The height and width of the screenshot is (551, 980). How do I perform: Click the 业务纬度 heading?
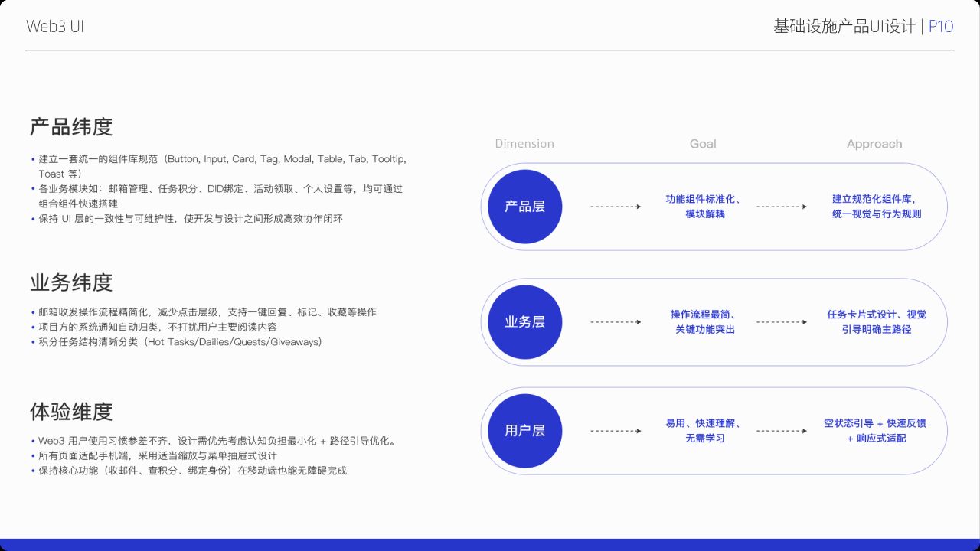tap(71, 282)
